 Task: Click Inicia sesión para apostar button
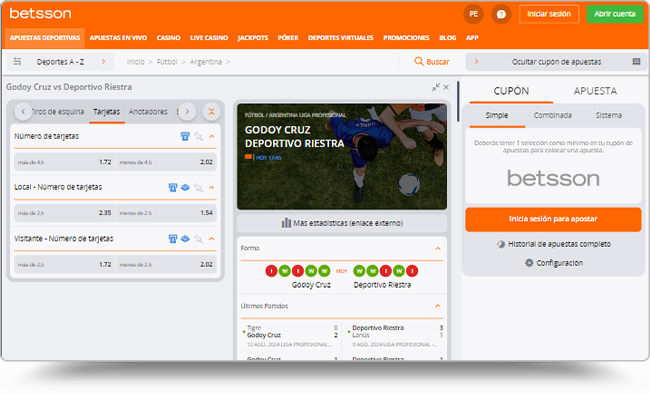(553, 219)
